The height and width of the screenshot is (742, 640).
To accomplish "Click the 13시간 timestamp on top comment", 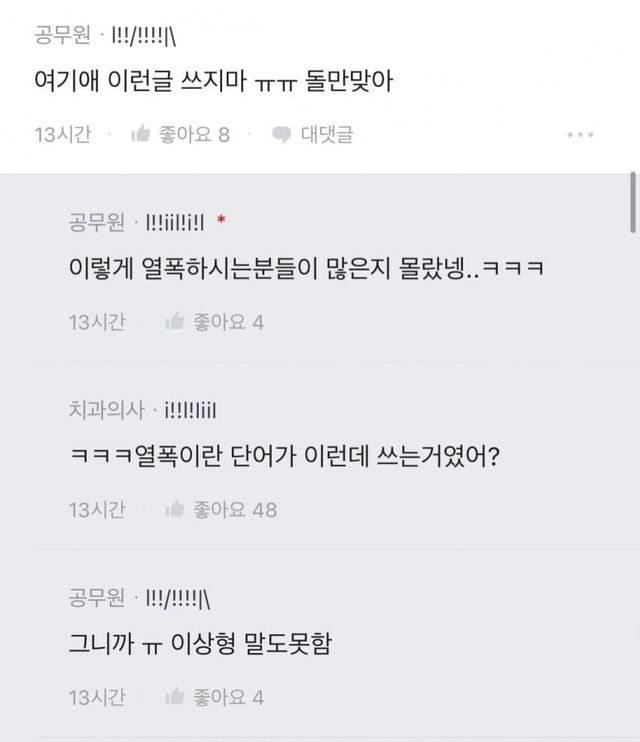I will click(x=62, y=134).
